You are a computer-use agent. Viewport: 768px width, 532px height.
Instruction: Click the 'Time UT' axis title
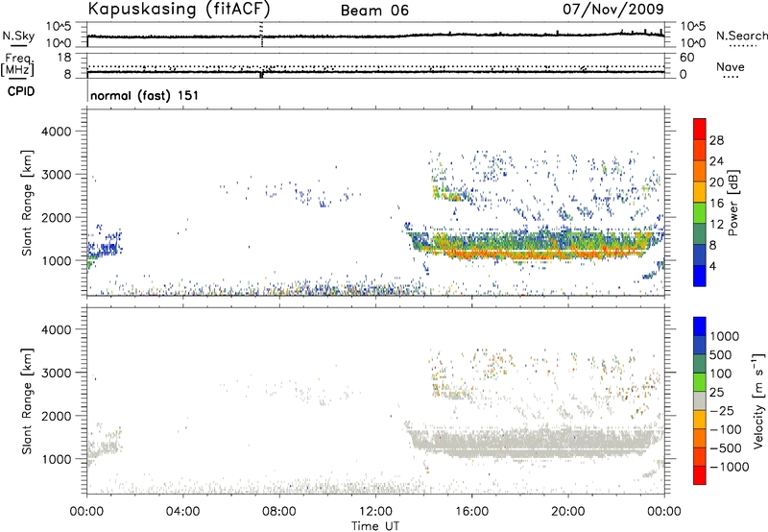pyautogui.click(x=375, y=526)
